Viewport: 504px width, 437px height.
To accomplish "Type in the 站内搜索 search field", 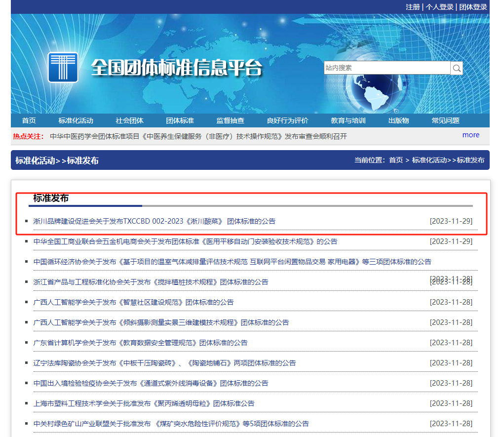I will (387, 68).
